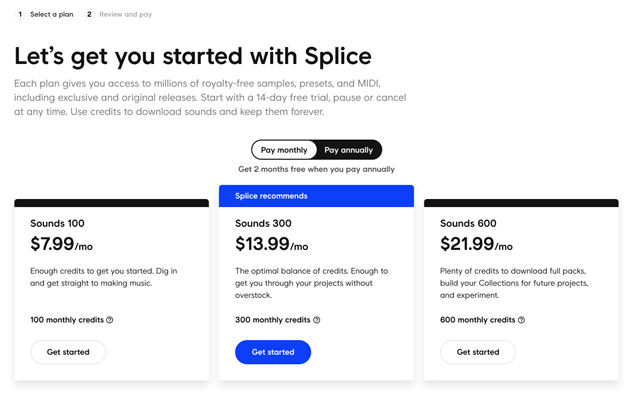
Task: Switch billing to Pay monthly
Action: 284,150
